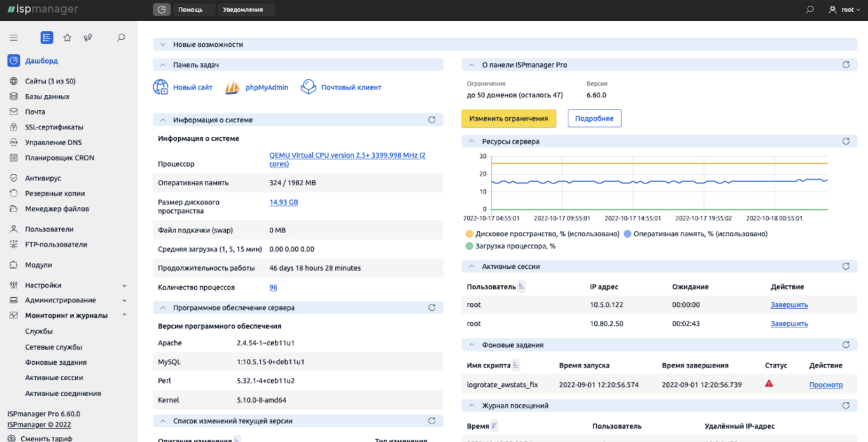Refresh Список изменений текущей версии panel
The width and height of the screenshot is (868, 442).
tap(431, 421)
